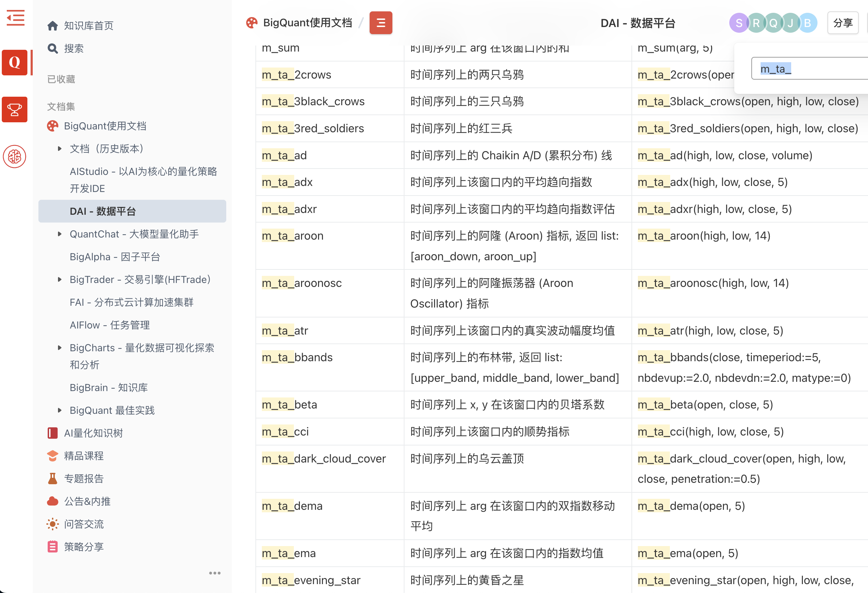Open the red table-of-contents button
868x593 pixels.
tap(381, 23)
